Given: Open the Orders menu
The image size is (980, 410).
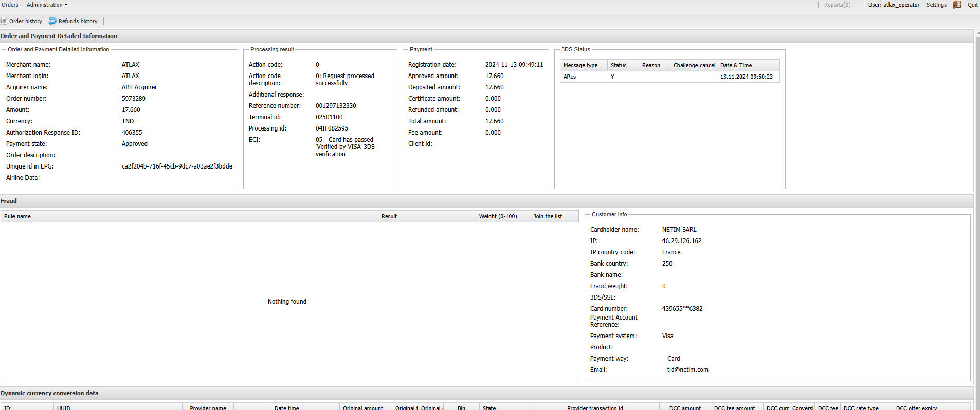Looking at the screenshot, I should [x=10, y=5].
